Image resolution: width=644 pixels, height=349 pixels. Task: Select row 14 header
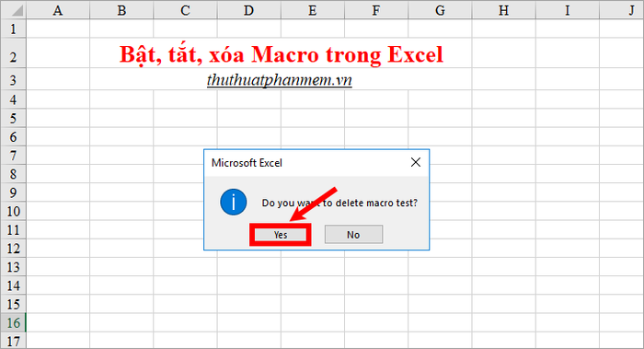13,285
